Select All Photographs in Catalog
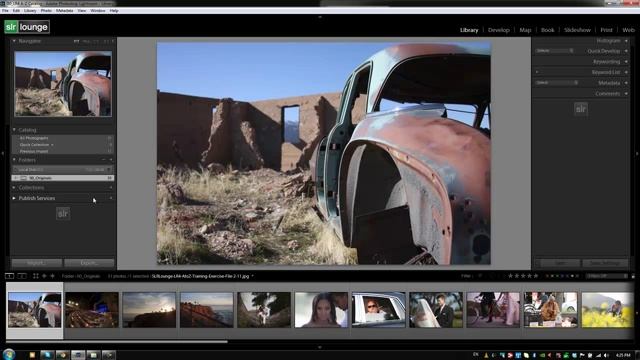Screen dimensions: 640x360 pos(62,138)
